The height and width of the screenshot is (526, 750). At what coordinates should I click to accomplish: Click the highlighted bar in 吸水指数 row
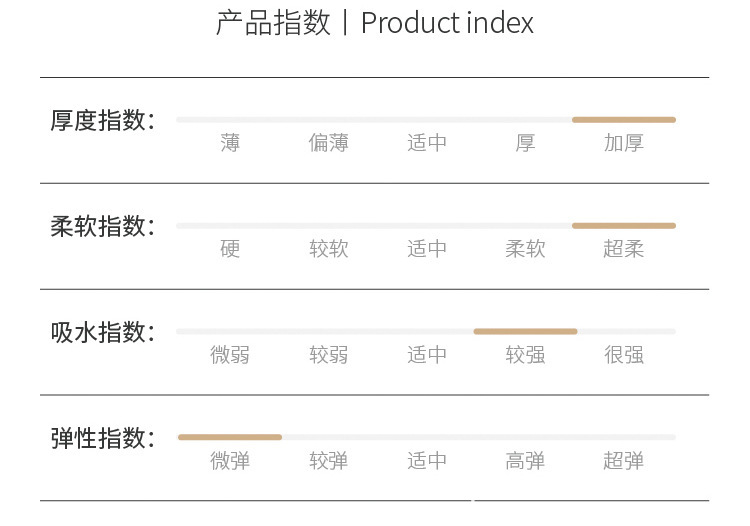pos(525,331)
